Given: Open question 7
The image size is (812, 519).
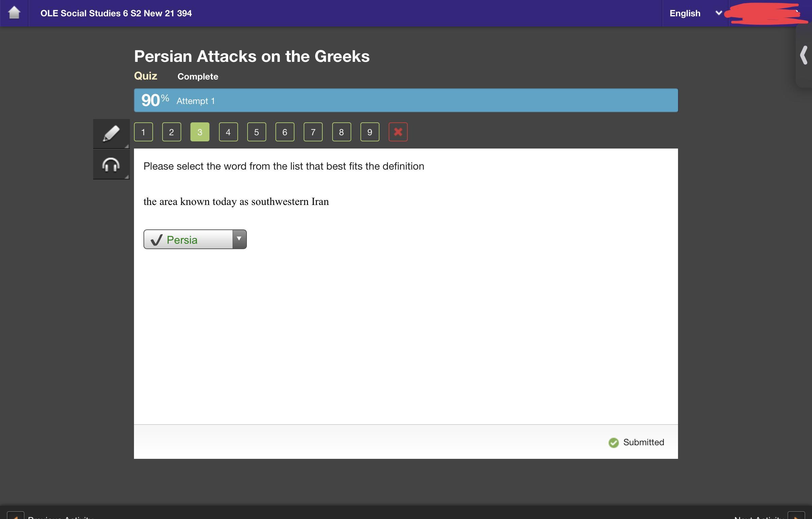Looking at the screenshot, I should tap(313, 132).
